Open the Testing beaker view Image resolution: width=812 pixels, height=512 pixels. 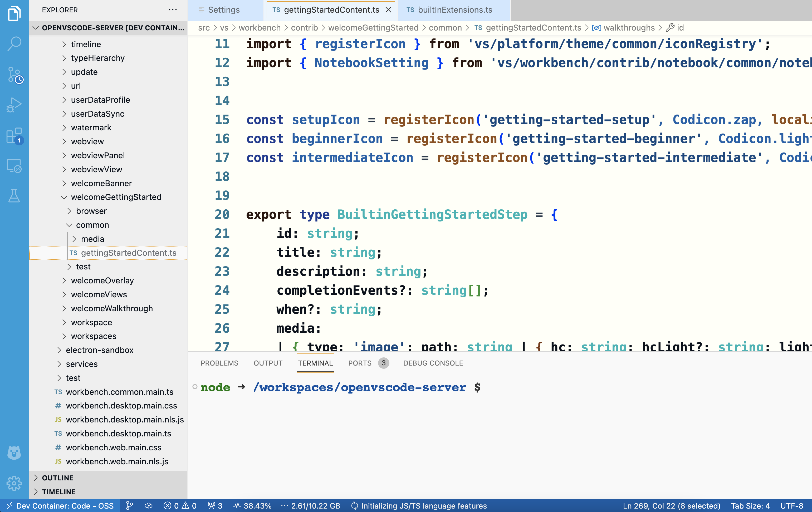(x=14, y=196)
